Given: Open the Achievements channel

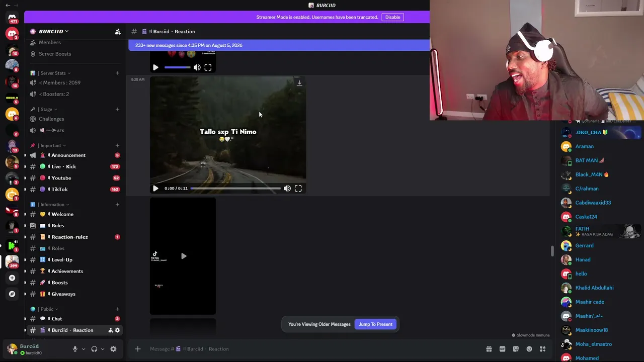Looking at the screenshot, I should (x=74, y=271).
